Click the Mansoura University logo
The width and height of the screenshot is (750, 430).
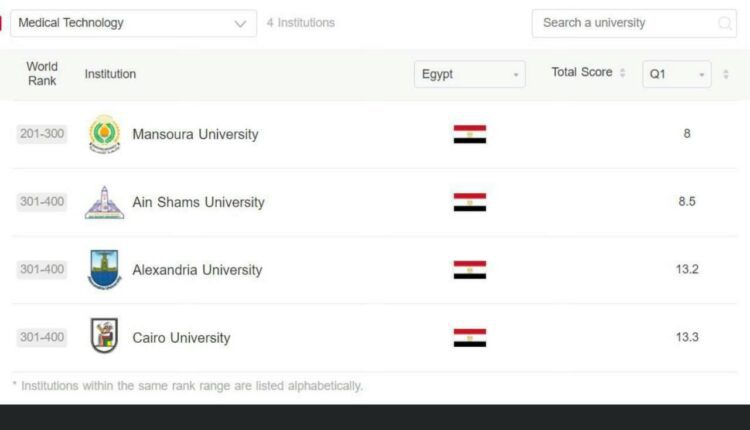pos(104,134)
